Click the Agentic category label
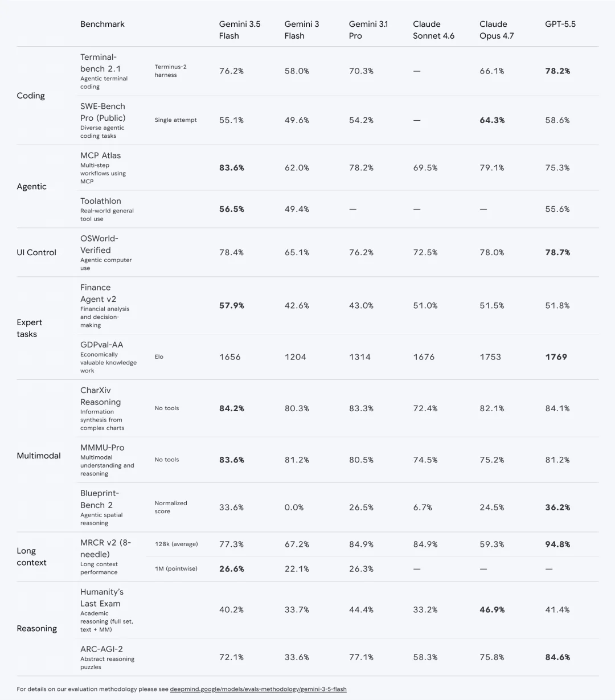Screen dimensions: 615x700 (x=32, y=187)
